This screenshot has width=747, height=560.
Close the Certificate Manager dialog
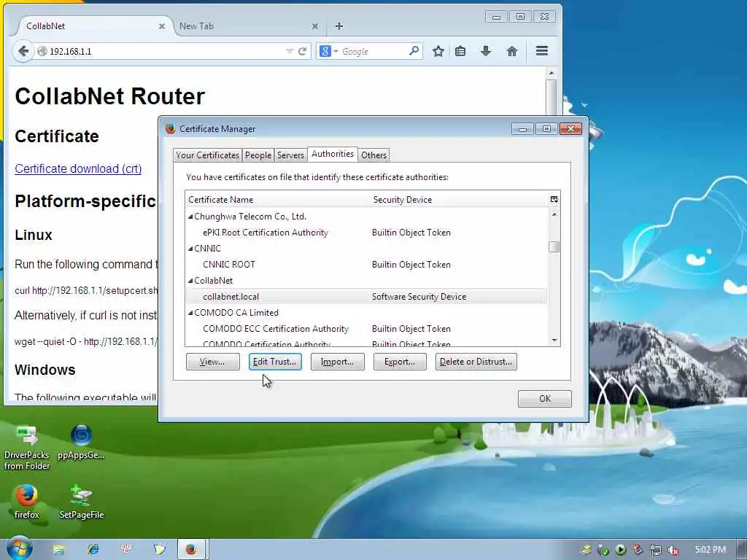[x=570, y=128]
